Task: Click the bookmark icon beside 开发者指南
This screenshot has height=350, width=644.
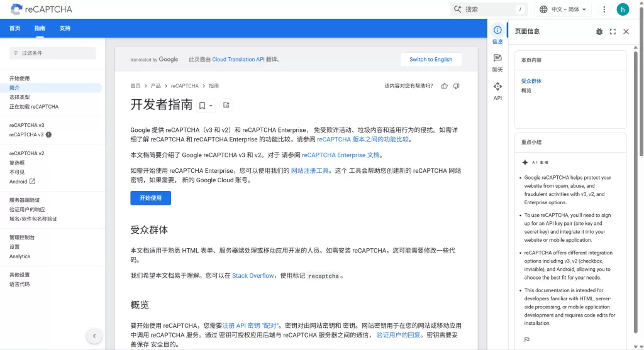Action: [202, 106]
